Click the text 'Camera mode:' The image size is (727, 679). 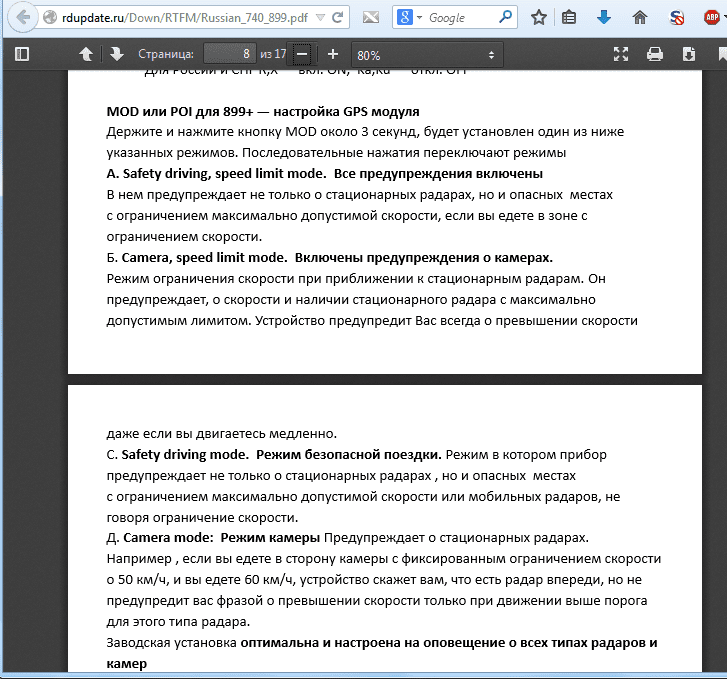click(x=168, y=538)
